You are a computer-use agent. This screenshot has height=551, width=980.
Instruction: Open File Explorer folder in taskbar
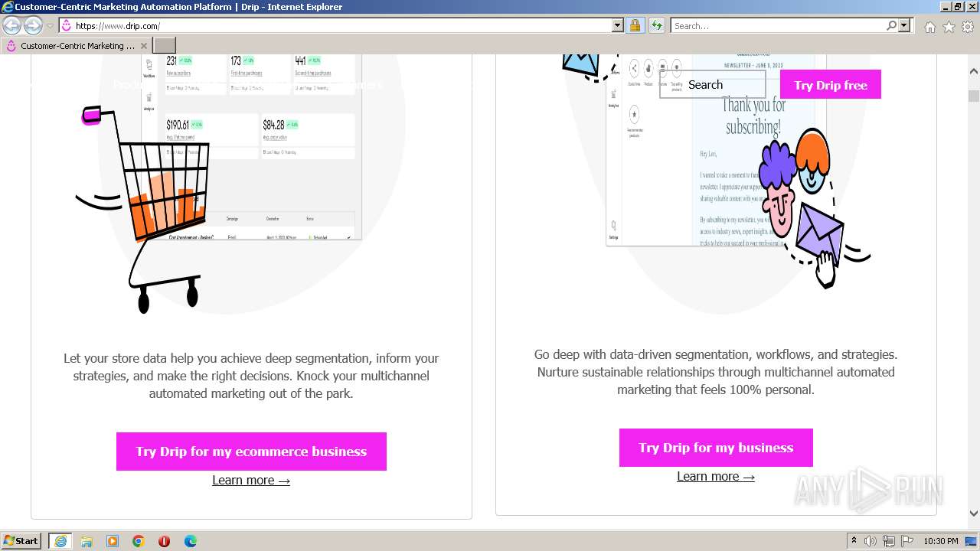pyautogui.click(x=87, y=541)
